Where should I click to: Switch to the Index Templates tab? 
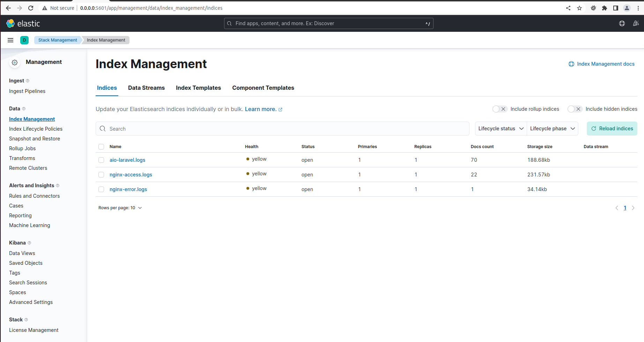(x=198, y=88)
